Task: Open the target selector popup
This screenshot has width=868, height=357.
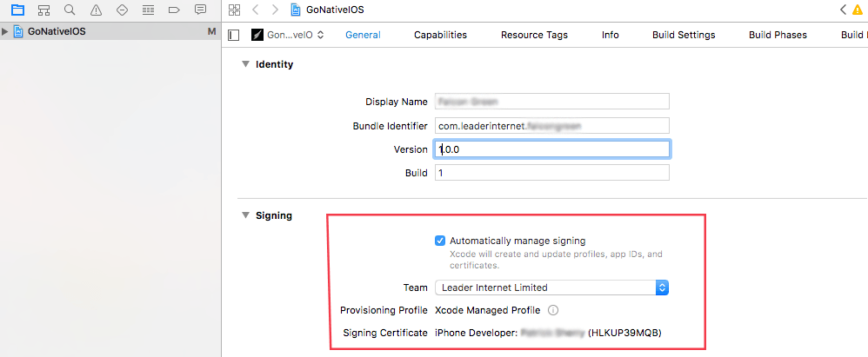Action: (288, 35)
